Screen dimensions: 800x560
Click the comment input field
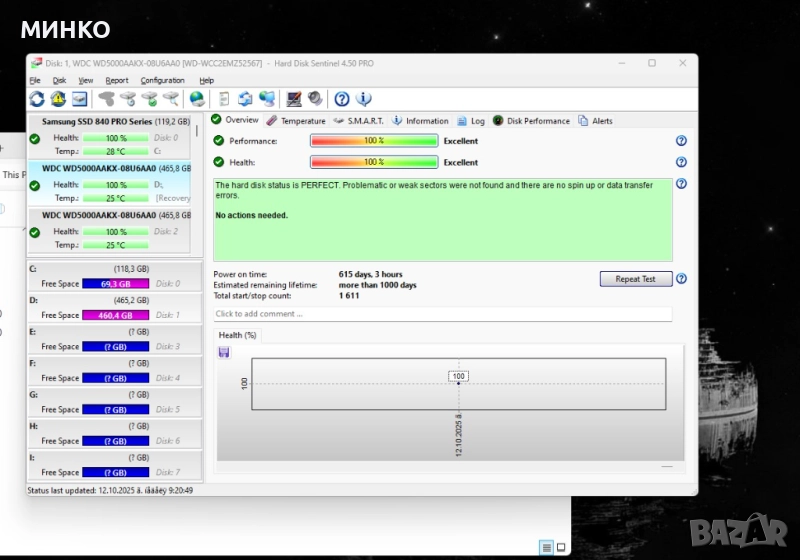(442, 314)
